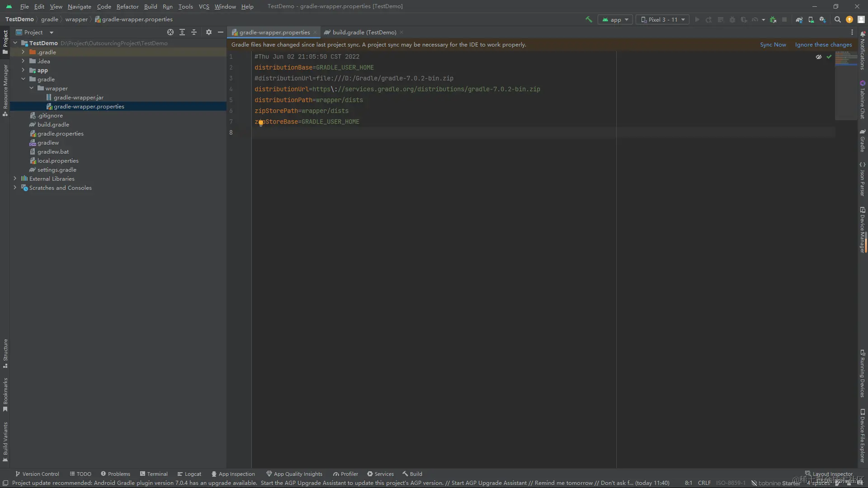Click the Debug app bug icon

coord(732,19)
